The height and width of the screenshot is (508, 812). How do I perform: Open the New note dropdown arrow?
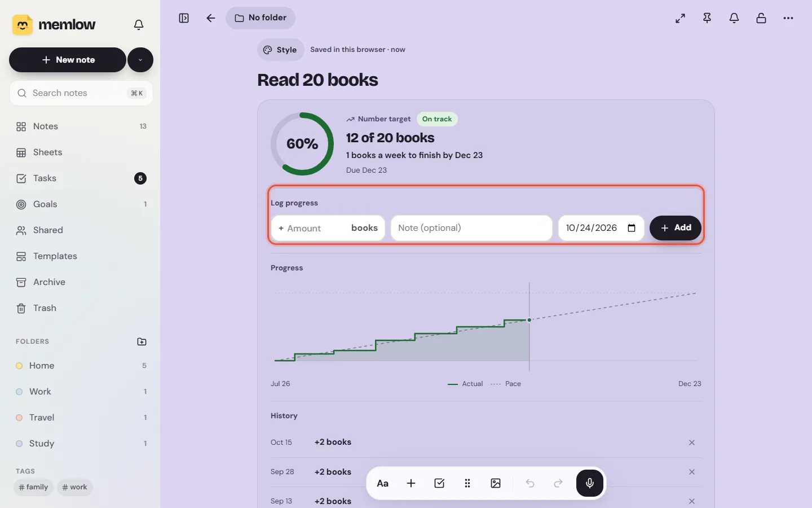click(x=140, y=60)
